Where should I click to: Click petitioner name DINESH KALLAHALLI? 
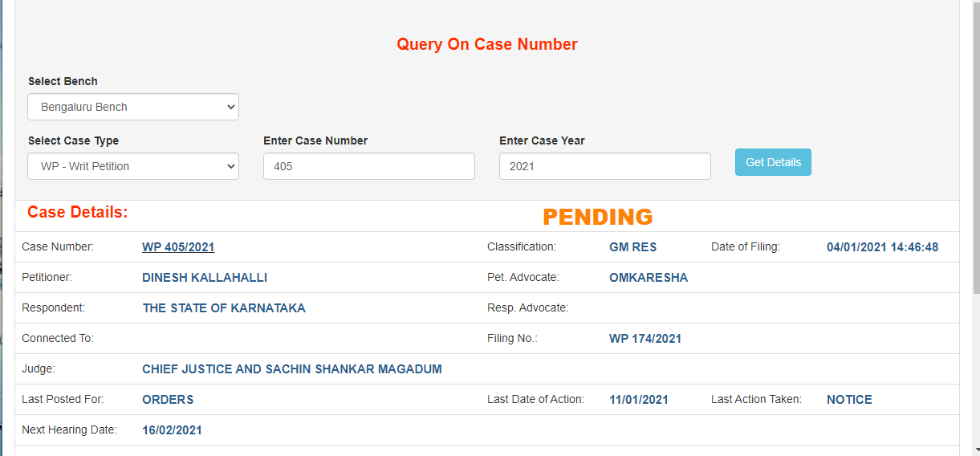205,278
